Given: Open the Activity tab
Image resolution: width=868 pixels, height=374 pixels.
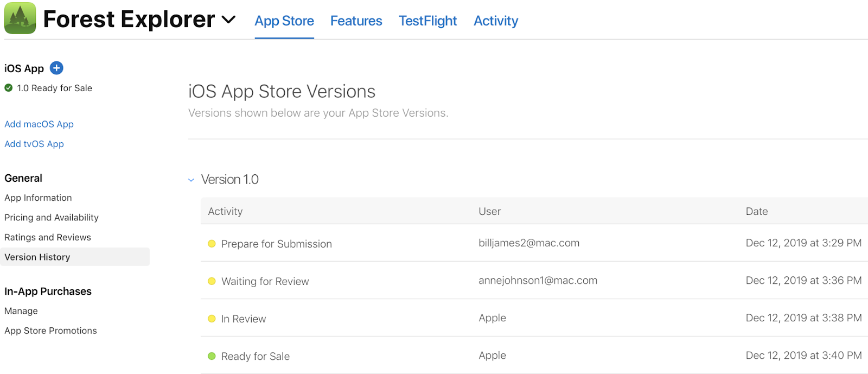Looking at the screenshot, I should pyautogui.click(x=496, y=21).
